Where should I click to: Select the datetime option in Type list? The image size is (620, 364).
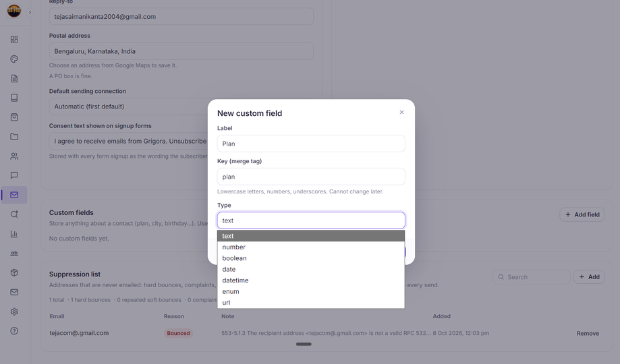tap(311, 280)
